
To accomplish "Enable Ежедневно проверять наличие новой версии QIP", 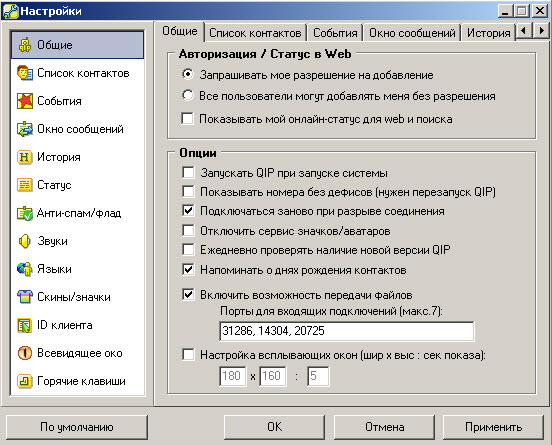I will 188,250.
